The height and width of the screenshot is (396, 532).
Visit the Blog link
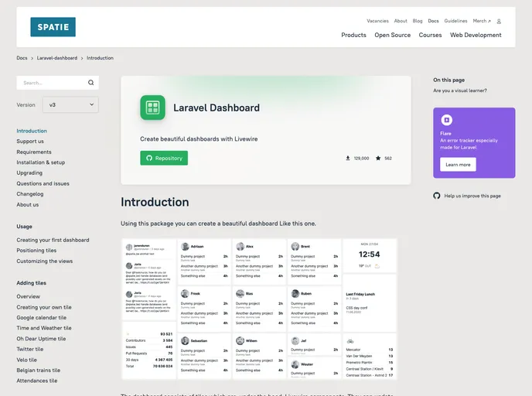coord(418,21)
